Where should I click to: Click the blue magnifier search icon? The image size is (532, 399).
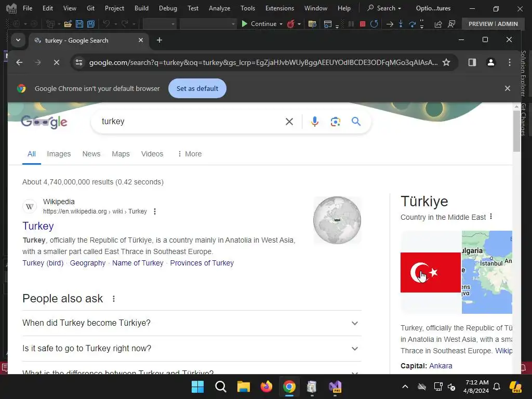356,121
